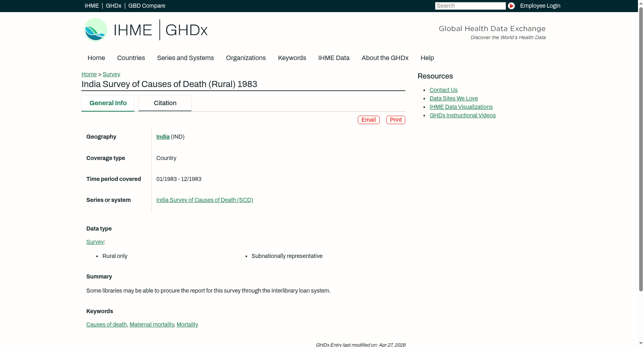Click the page title India Survey of Causes of Death (Rural) 1983
Screen dimensions: 644x347
click(169, 84)
